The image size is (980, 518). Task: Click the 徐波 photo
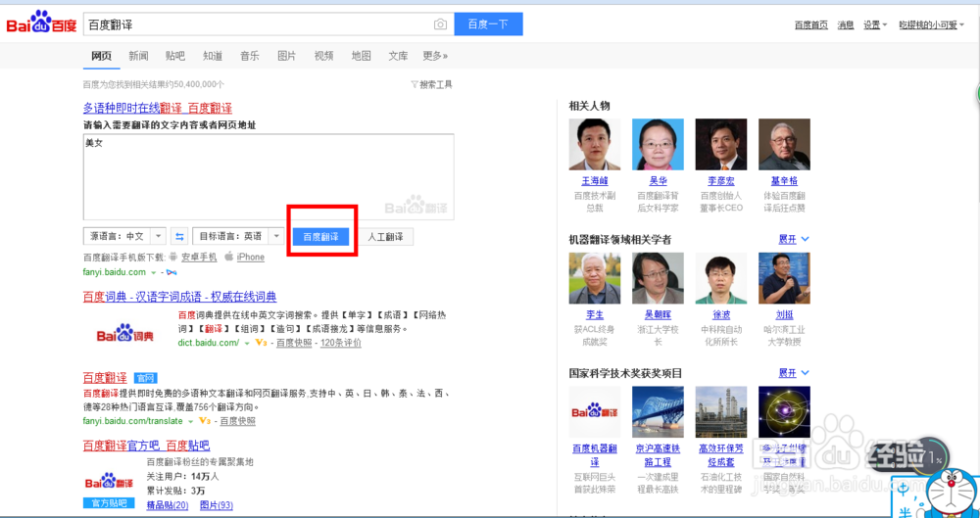point(720,278)
